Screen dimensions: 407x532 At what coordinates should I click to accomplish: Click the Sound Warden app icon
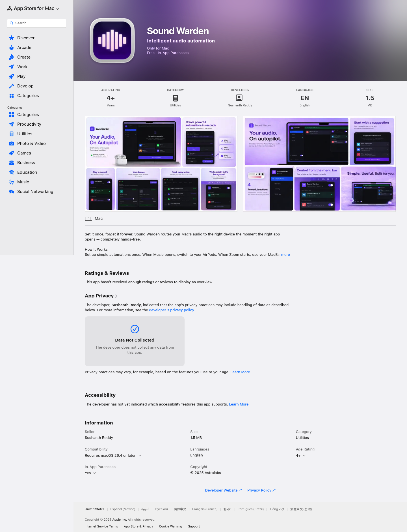112,40
